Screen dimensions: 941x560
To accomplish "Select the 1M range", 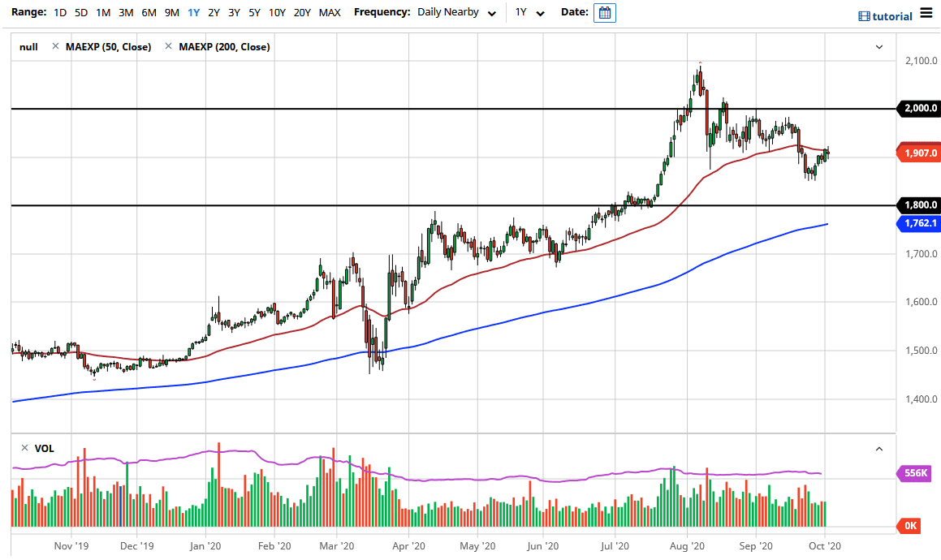I will coord(103,13).
